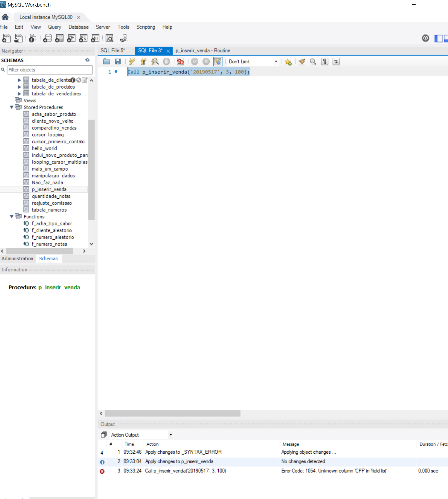The image size is (448, 499).
Task: Open Database menu
Action: point(78,27)
